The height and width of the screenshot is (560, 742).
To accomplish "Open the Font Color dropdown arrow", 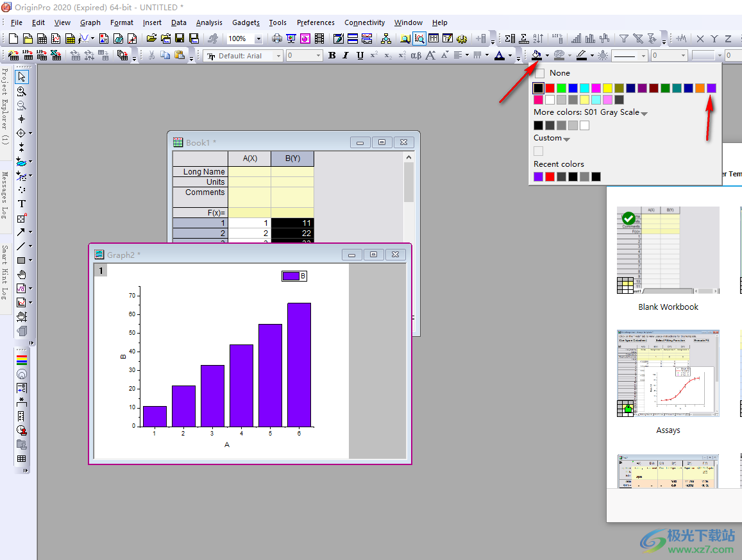I will click(x=510, y=56).
